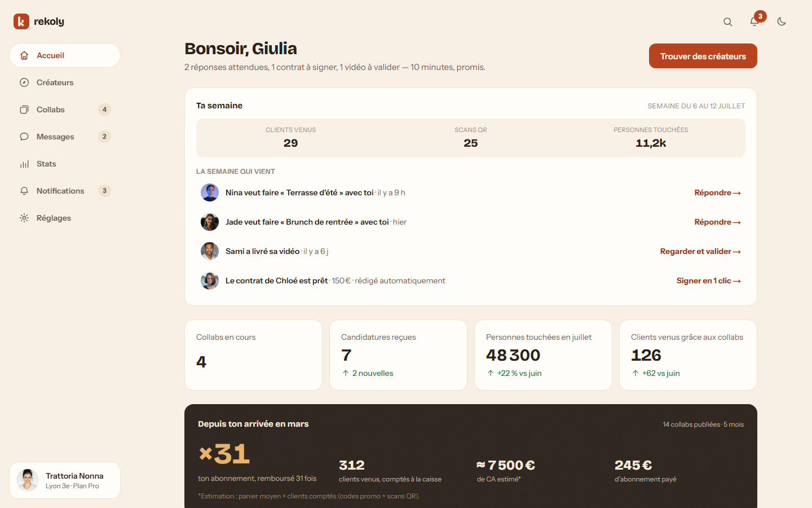Click the Scans QR value 25
Viewport: 812px width, 508px height.
(471, 143)
